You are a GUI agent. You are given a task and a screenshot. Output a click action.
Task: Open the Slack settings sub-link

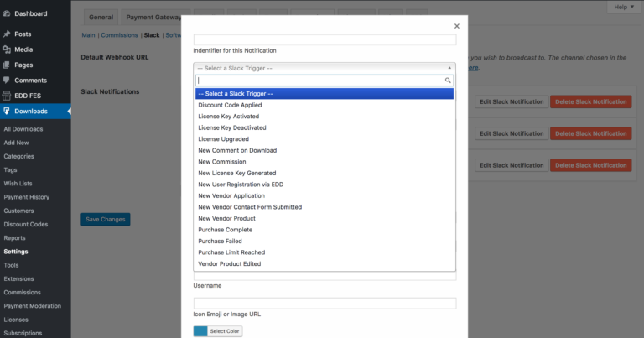[x=152, y=35]
